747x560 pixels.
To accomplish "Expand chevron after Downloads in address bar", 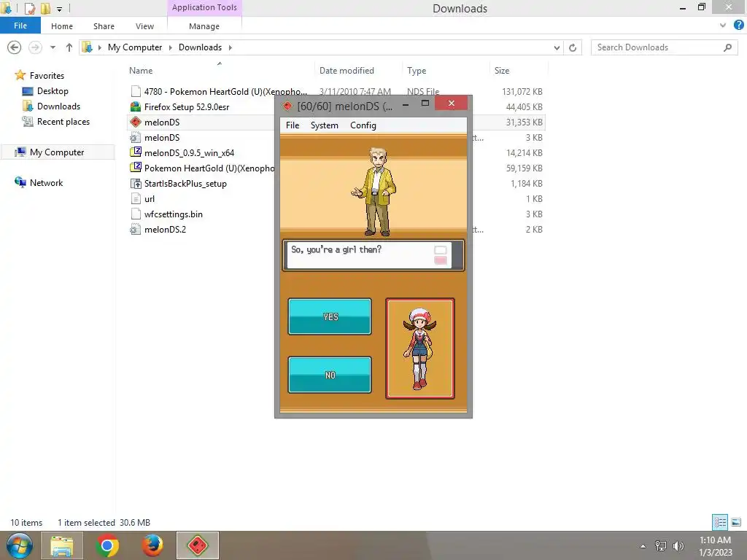I will [x=230, y=47].
